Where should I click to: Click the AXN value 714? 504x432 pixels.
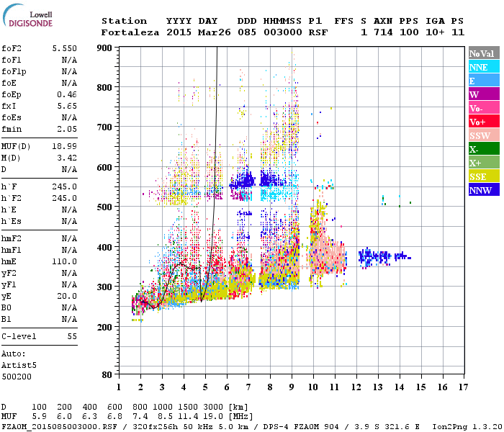click(x=383, y=32)
